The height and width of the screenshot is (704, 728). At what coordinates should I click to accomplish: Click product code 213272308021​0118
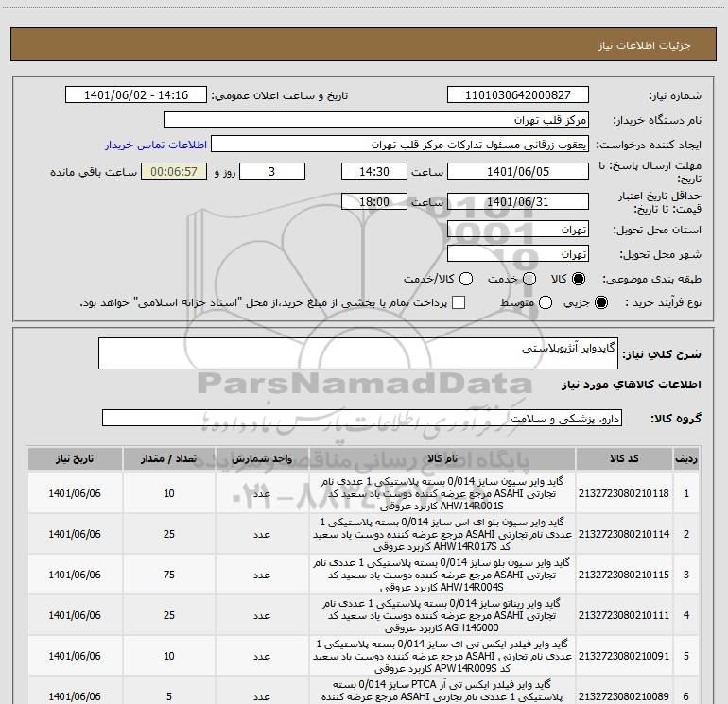(x=624, y=493)
